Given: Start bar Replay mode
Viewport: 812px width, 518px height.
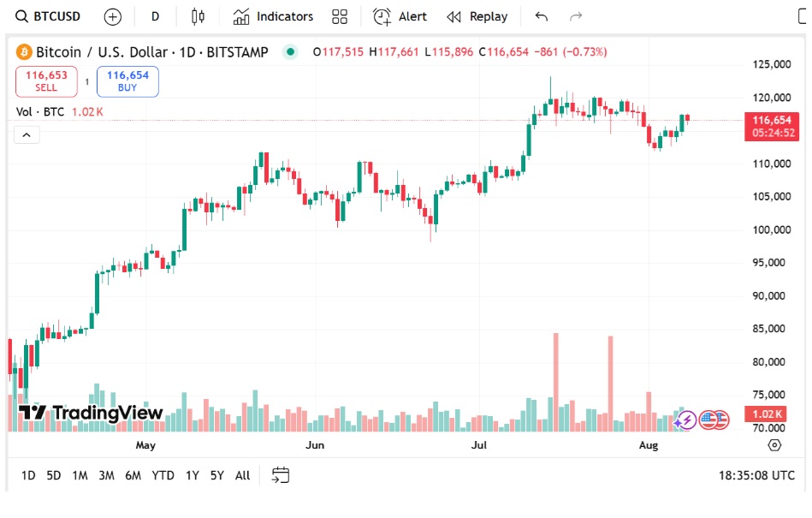Looking at the screenshot, I should click(x=477, y=15).
